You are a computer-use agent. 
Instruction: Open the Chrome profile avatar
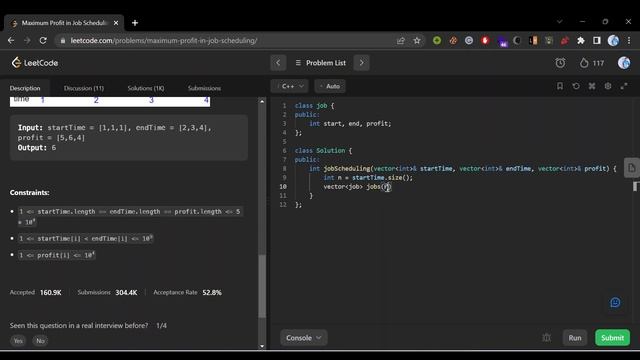[x=613, y=40]
